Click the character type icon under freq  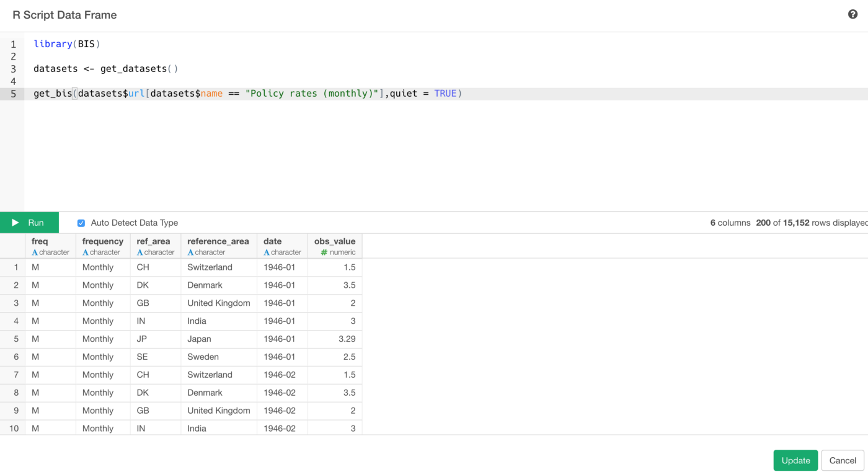click(35, 252)
